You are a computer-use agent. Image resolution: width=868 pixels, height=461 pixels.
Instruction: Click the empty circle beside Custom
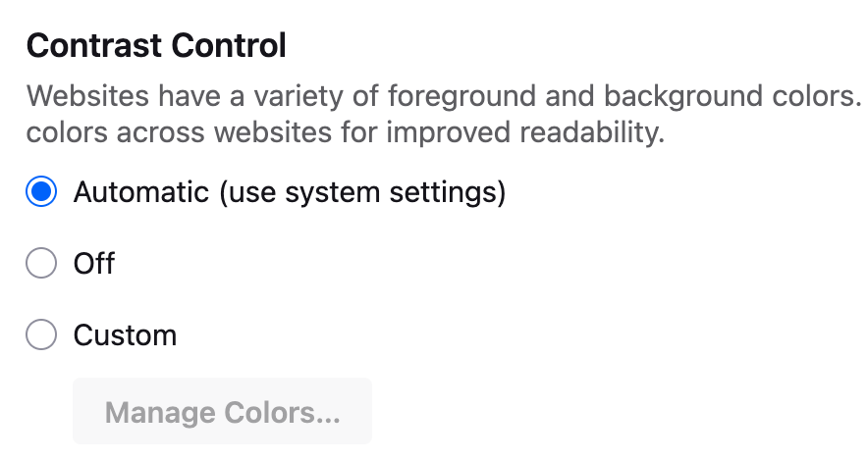coord(41,335)
